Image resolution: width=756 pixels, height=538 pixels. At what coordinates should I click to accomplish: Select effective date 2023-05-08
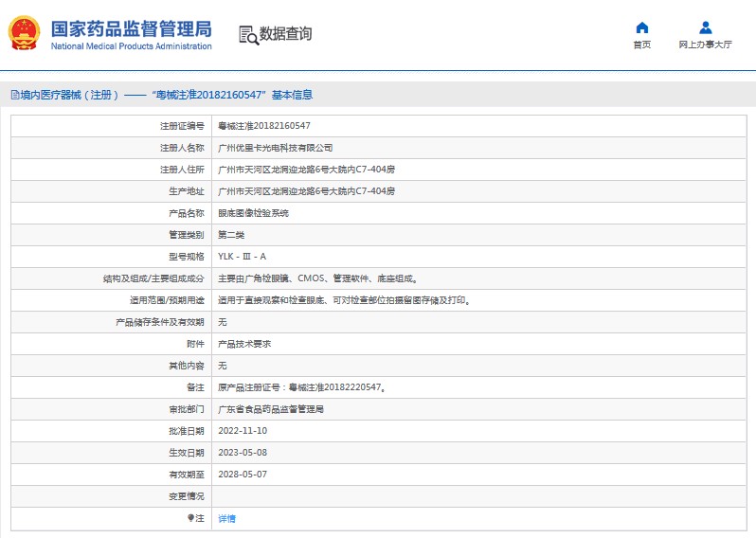pyautogui.click(x=243, y=453)
